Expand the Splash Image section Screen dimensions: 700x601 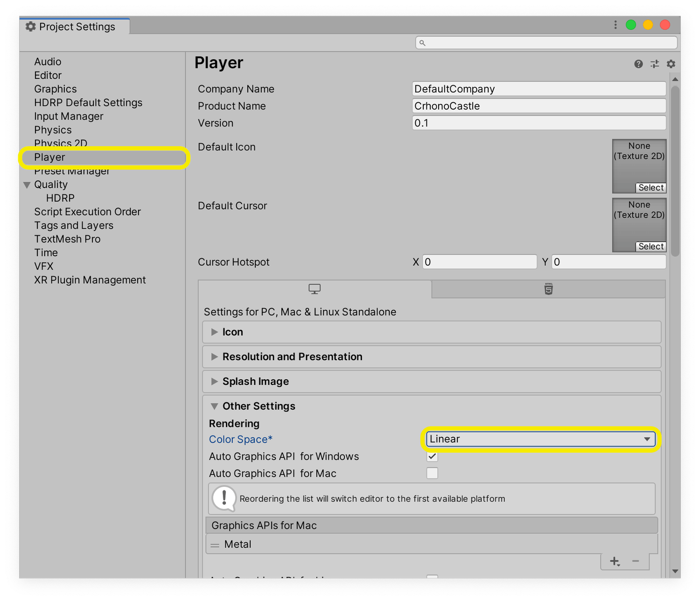coord(215,382)
